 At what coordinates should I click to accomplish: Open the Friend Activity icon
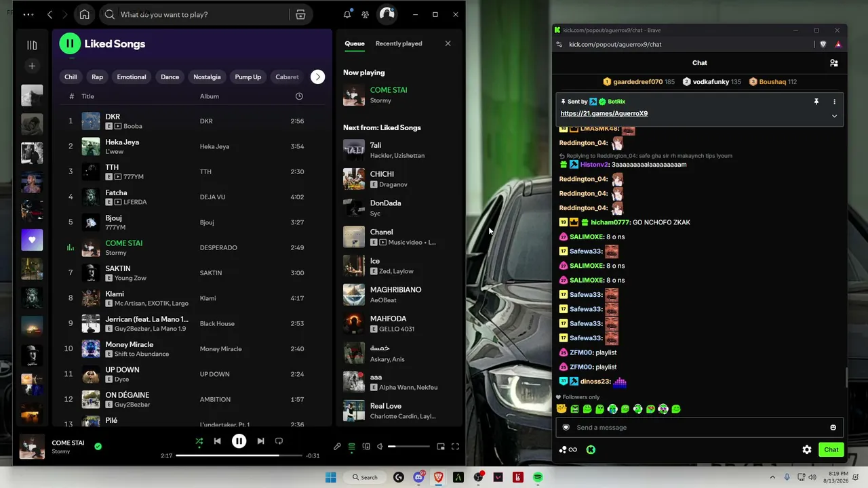tap(366, 14)
